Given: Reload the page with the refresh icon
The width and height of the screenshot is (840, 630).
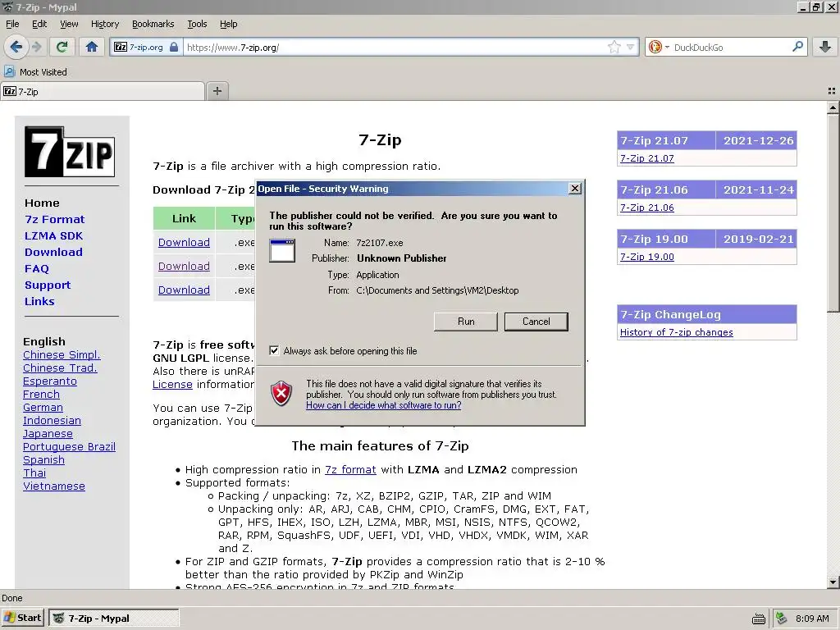Looking at the screenshot, I should coord(62,47).
